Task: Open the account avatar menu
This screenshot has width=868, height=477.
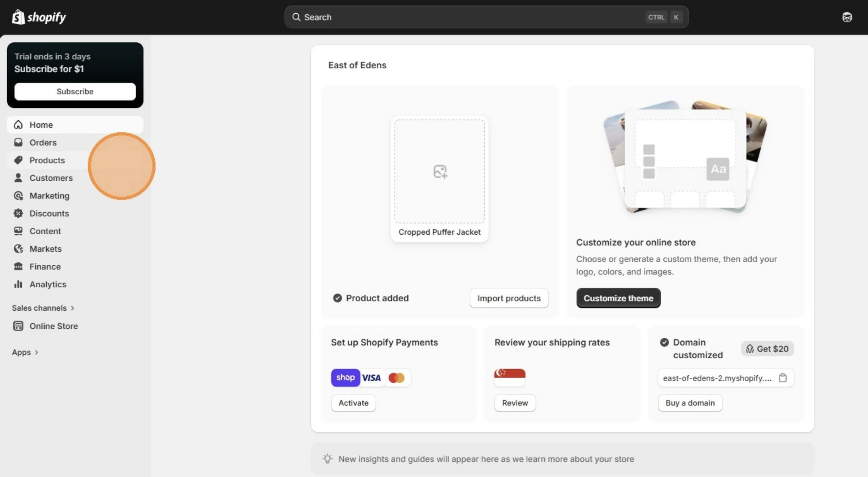Action: 847,17
